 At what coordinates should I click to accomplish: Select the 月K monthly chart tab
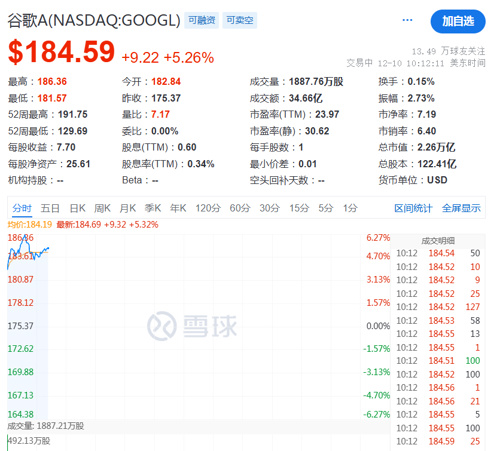(x=128, y=208)
